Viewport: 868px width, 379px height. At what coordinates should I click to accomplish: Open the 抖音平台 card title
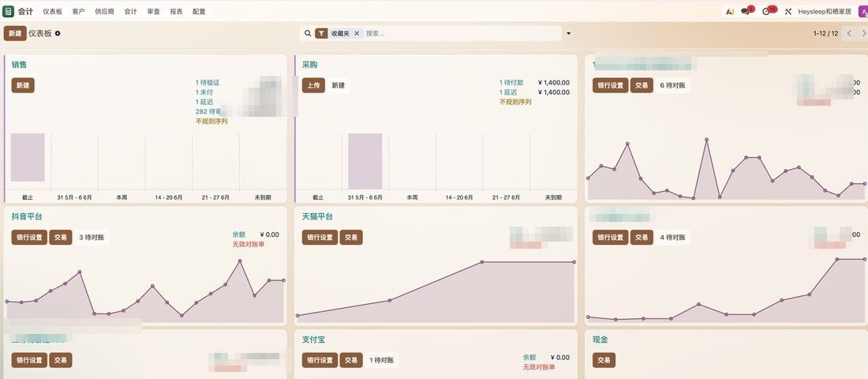27,216
